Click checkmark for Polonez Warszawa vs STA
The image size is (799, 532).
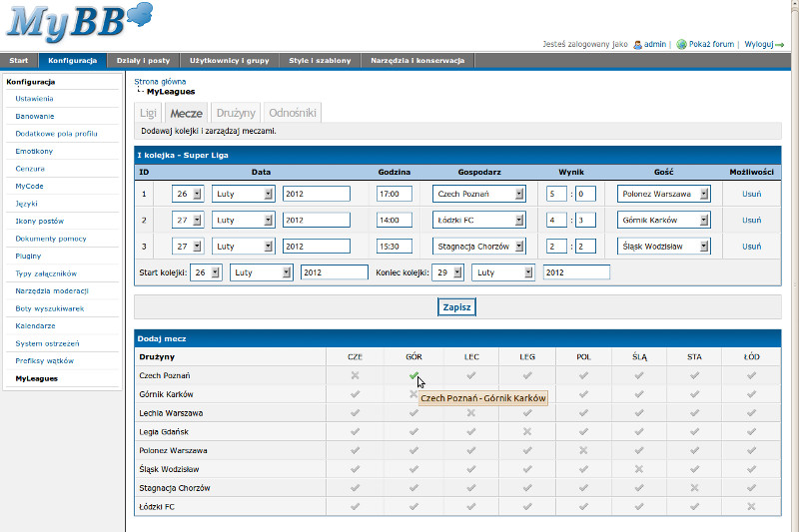click(x=694, y=450)
